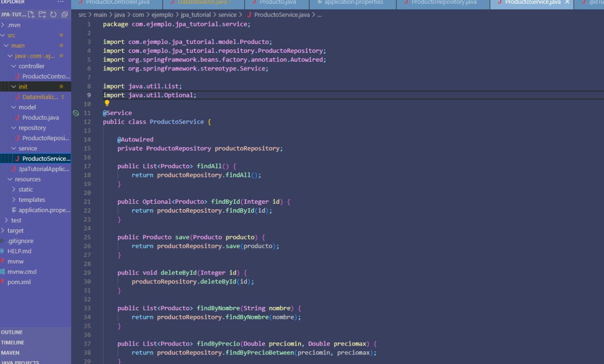Click line number 33 in the gutter

tap(87, 308)
